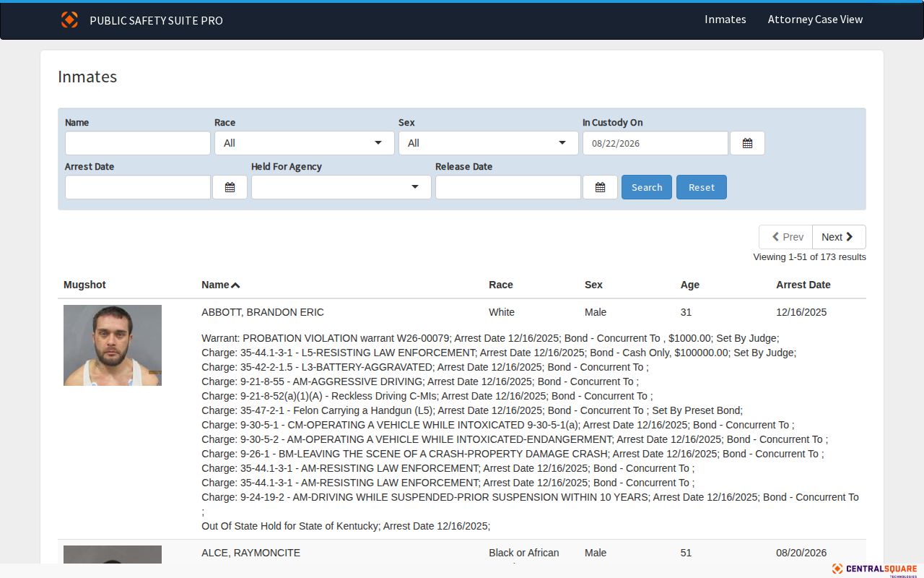Screen dimensions: 924x578
Task: Click the Name column sort arrow
Action: click(235, 285)
